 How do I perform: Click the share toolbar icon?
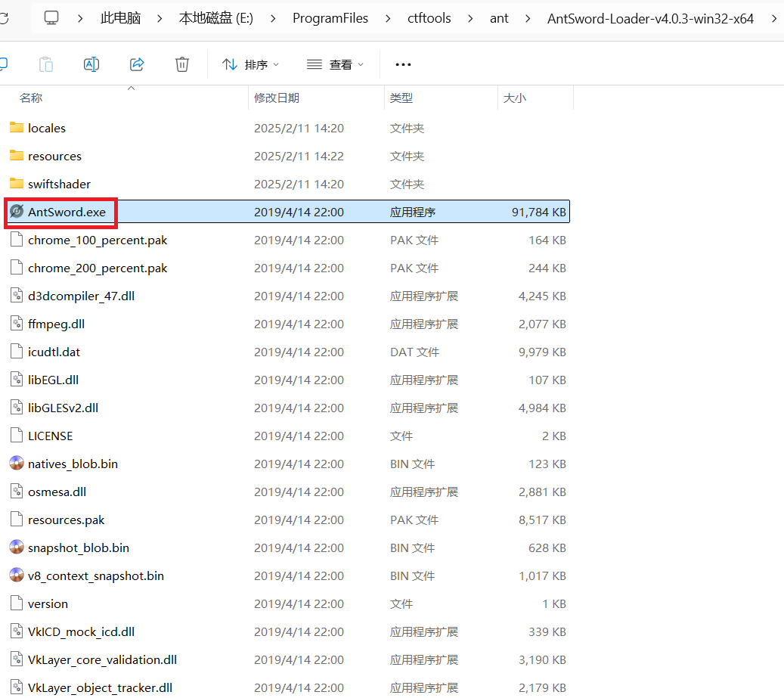137,64
